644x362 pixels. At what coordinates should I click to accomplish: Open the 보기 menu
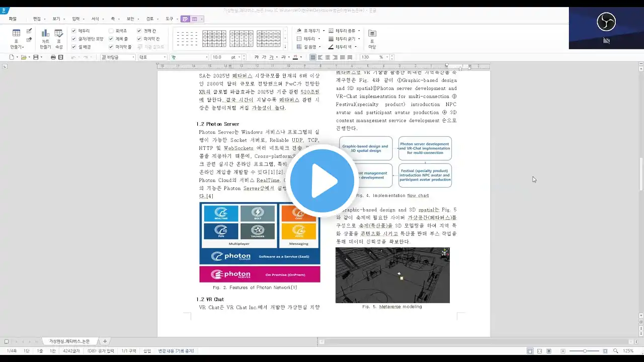click(x=56, y=19)
